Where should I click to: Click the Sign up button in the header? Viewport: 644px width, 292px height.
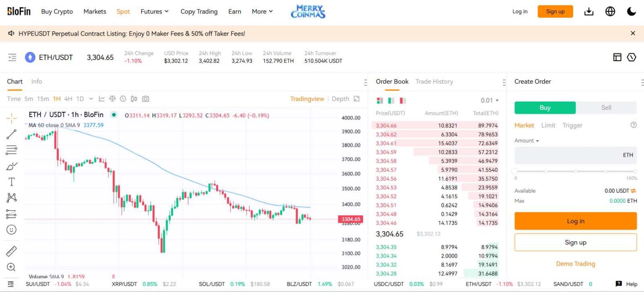click(x=555, y=11)
